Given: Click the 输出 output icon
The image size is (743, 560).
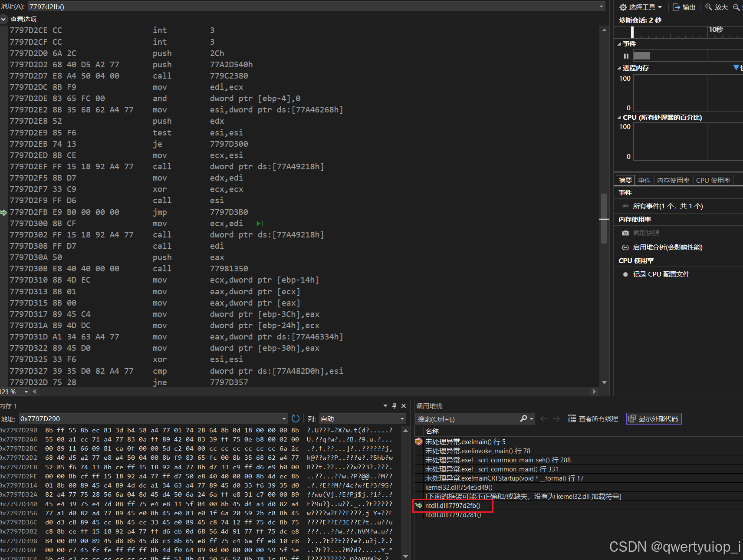Looking at the screenshot, I should click(676, 7).
